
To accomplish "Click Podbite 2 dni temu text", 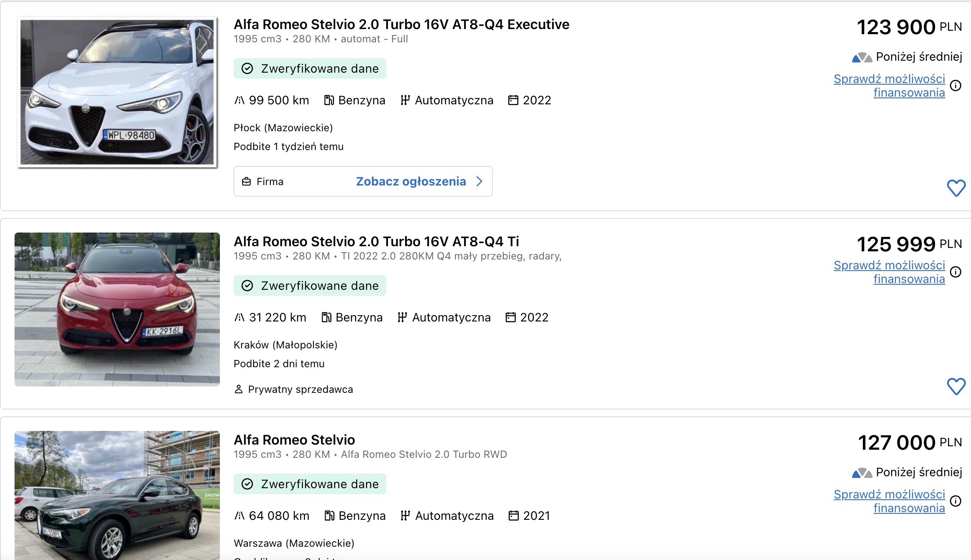I will point(279,364).
